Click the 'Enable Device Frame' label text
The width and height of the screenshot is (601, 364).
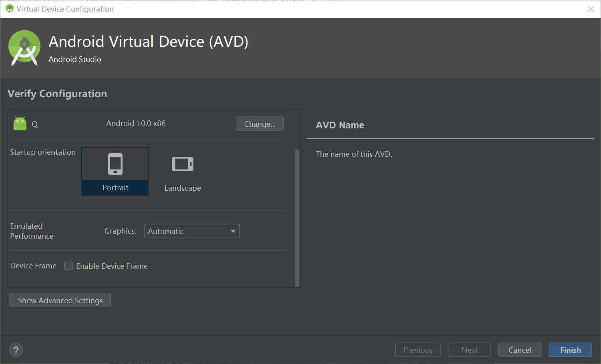pyautogui.click(x=112, y=266)
